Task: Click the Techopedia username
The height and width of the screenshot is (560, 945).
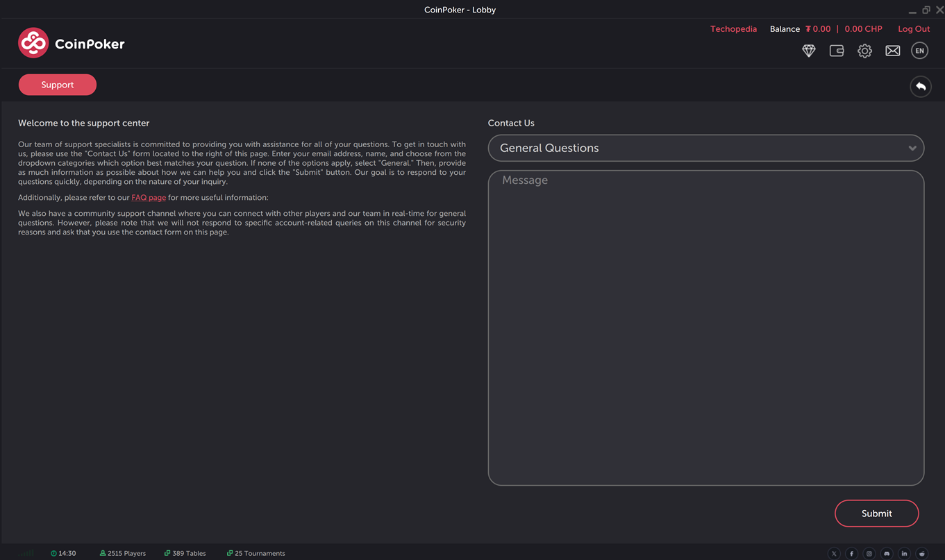Action: 733,29
